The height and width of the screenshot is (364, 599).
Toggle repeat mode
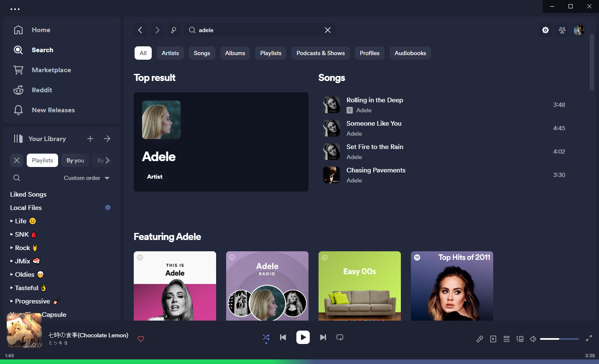(x=340, y=337)
